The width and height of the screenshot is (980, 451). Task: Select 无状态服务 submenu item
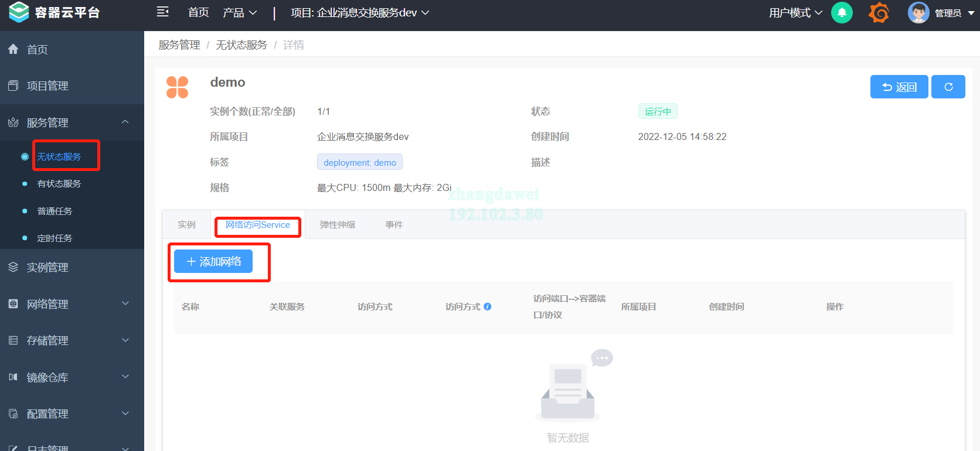coord(59,156)
